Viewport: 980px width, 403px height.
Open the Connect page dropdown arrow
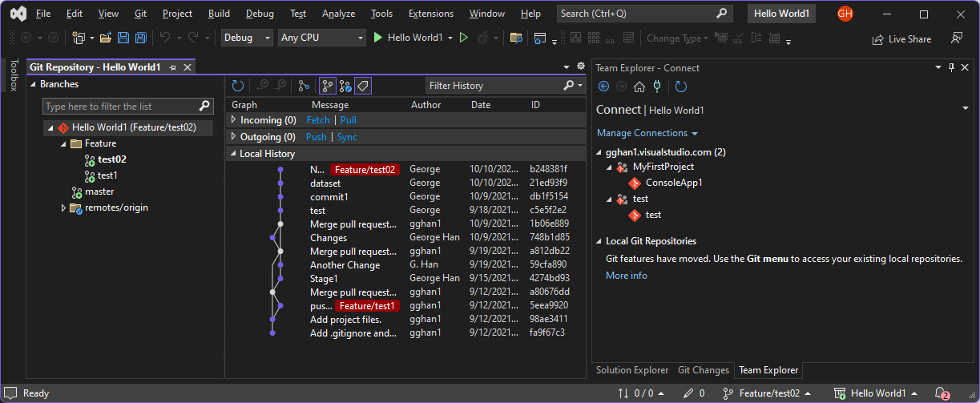966,110
